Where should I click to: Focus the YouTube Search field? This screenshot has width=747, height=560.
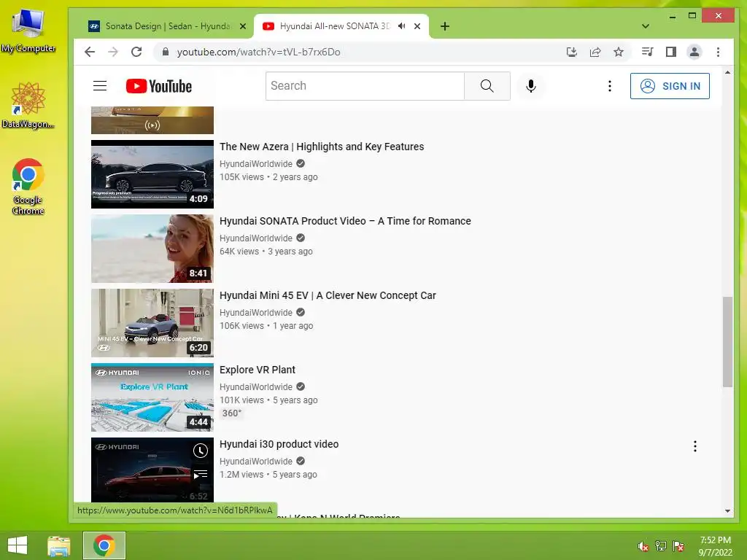click(x=365, y=86)
